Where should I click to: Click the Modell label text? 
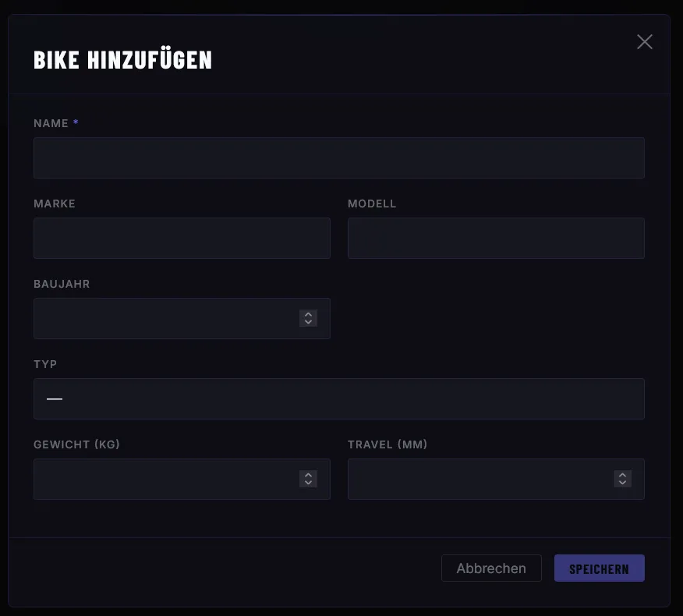tap(372, 204)
